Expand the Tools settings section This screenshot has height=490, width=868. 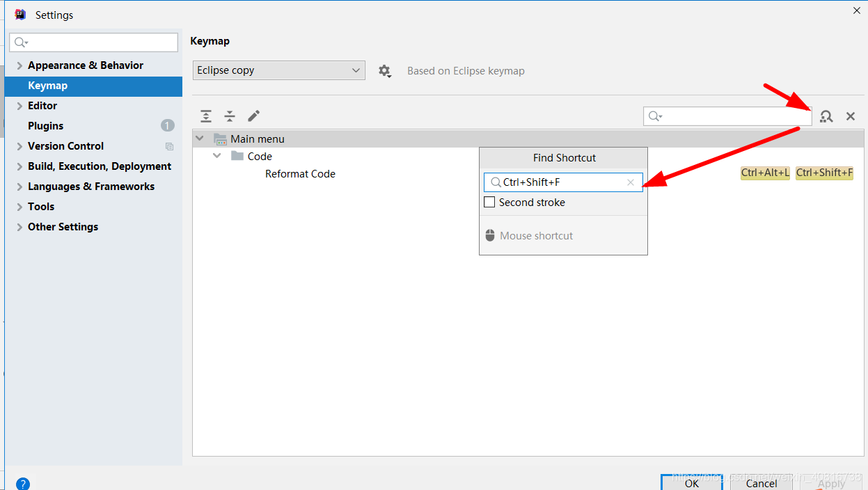[x=19, y=207]
